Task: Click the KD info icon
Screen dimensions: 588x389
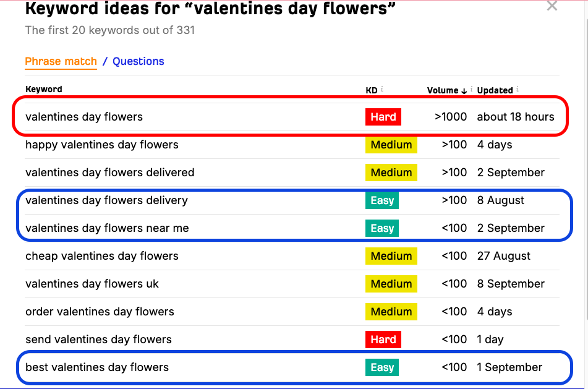Action: (x=382, y=89)
